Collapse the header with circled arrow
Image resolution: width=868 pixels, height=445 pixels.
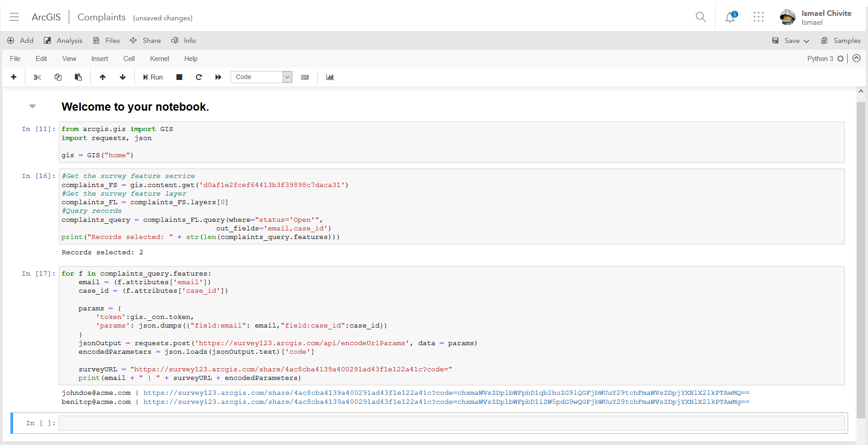point(857,58)
